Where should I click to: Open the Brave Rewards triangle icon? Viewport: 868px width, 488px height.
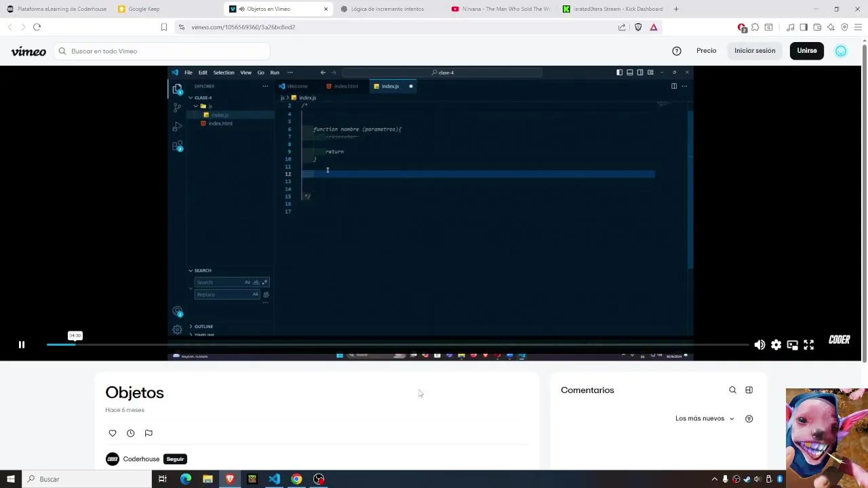point(654,27)
